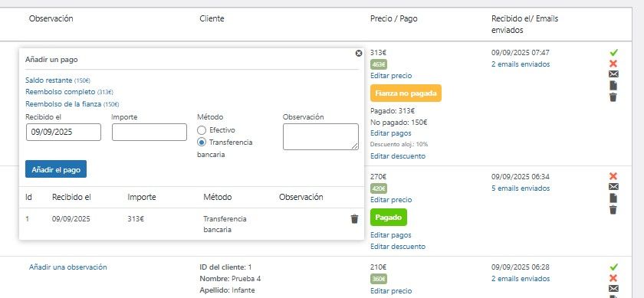Click trash icon on the 313€ booking
The width and height of the screenshot is (644, 298).
click(613, 97)
